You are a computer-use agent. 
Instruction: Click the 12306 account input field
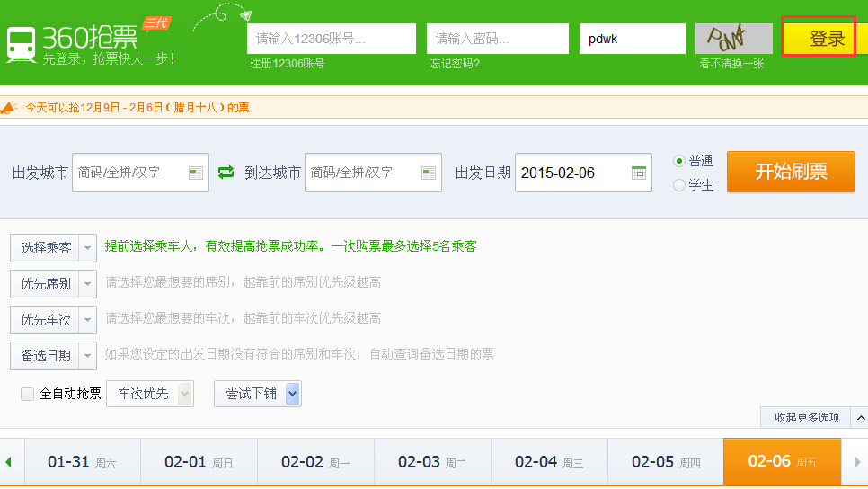[332, 39]
